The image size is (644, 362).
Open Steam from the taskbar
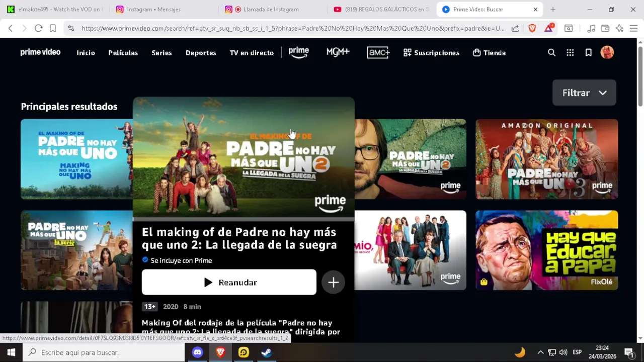tap(267, 352)
